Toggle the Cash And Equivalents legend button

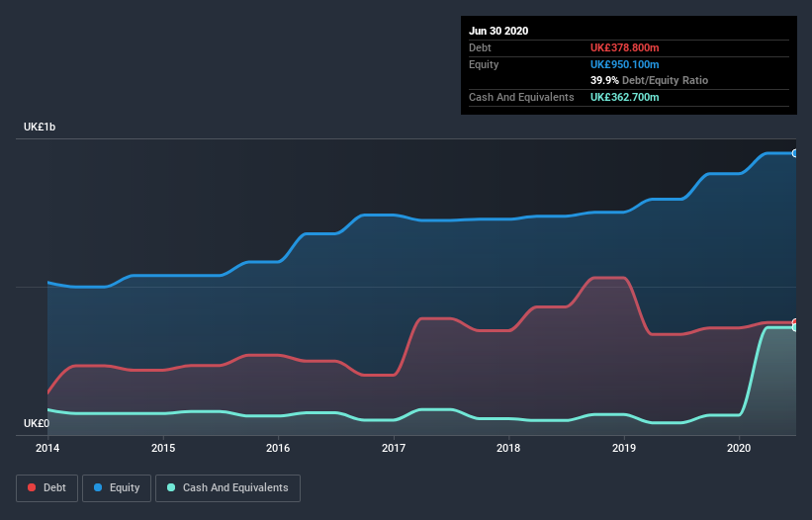click(x=227, y=488)
